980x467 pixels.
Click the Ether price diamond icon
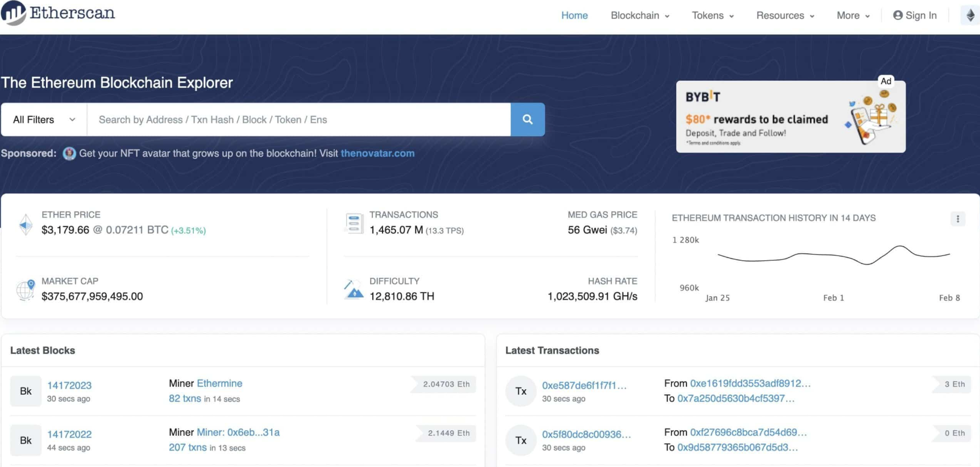[x=26, y=224]
